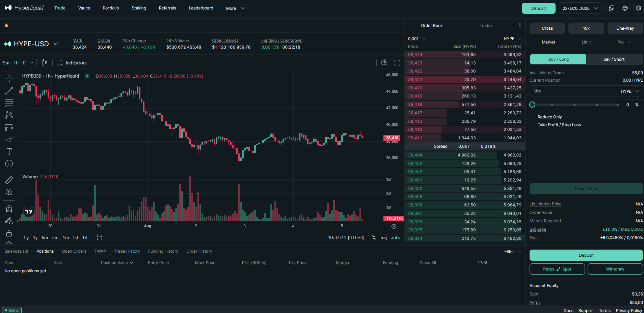
Task: Enable the Reduce Only checkbox
Action: point(532,117)
